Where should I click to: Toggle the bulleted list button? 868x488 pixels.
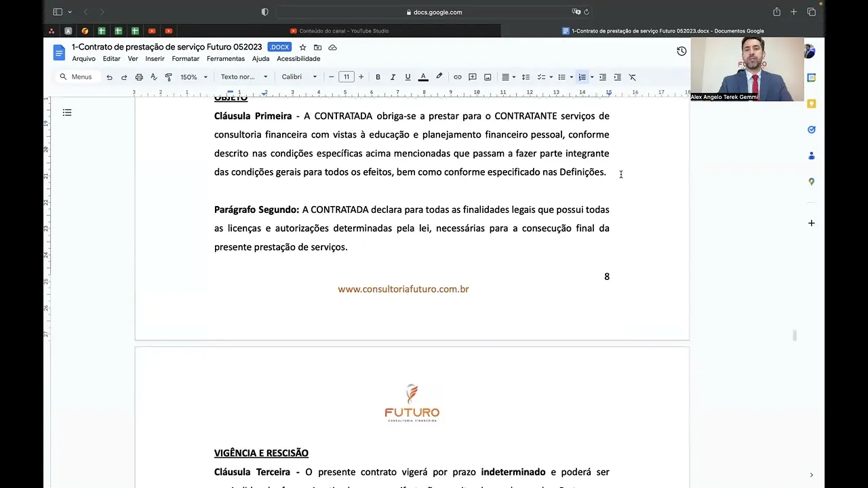point(561,77)
